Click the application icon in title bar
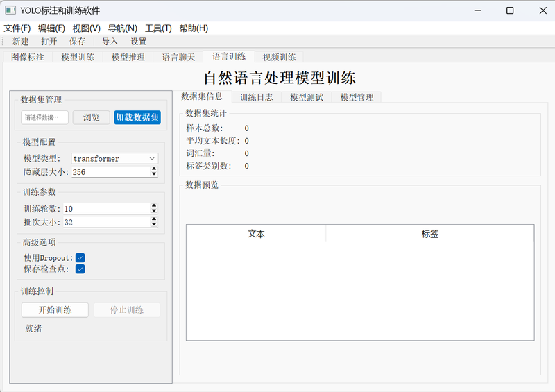555x392 pixels. [x=10, y=10]
